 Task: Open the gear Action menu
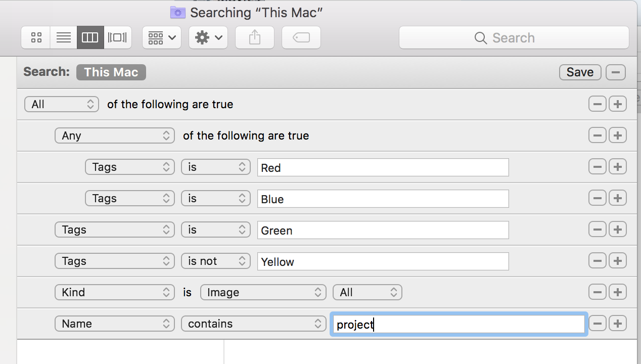(208, 37)
